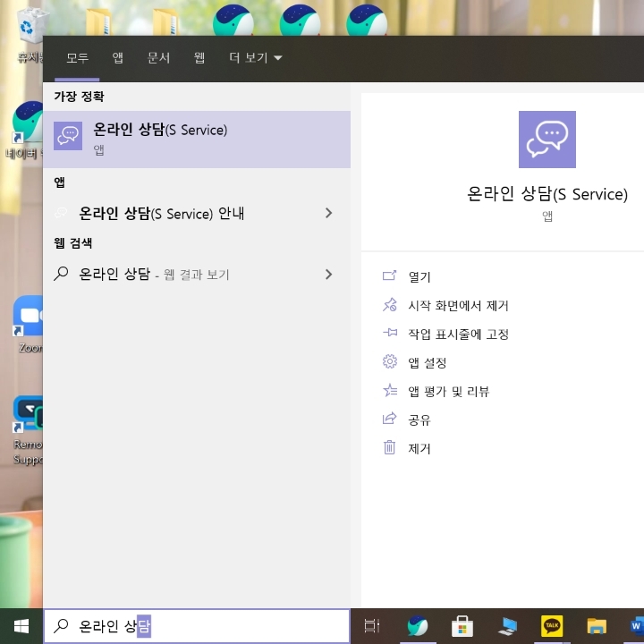Open KakaoTalk from taskbar
This screenshot has height=644, width=644.
click(x=552, y=626)
